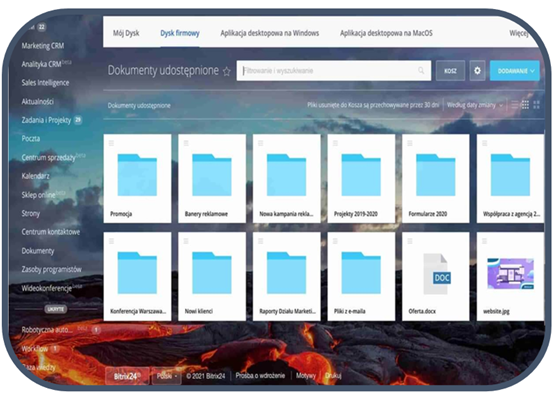The width and height of the screenshot is (556, 398).
Task: Open the Nowi klienci tile menu icon
Action: [x=186, y=241]
